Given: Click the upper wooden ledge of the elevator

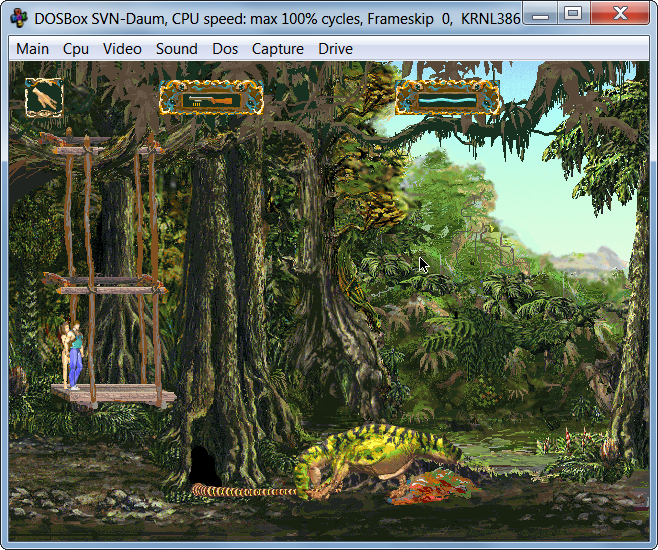Looking at the screenshot, I should tap(111, 287).
